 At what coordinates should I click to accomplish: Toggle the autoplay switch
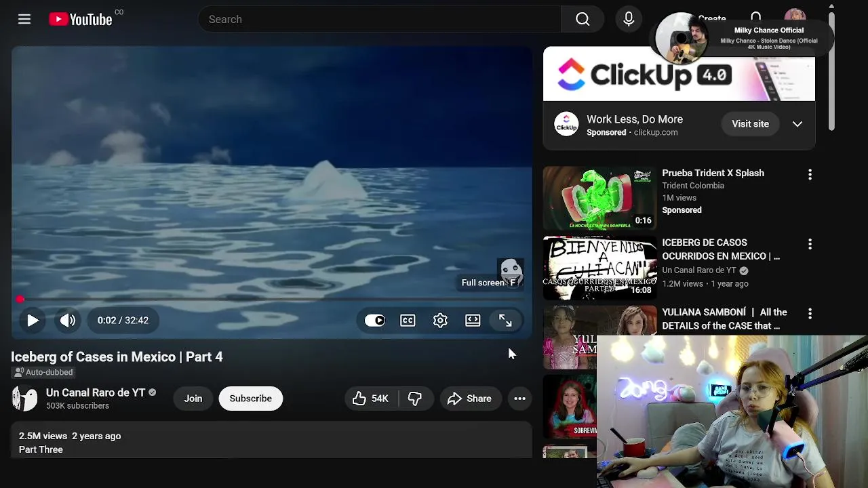click(x=375, y=321)
